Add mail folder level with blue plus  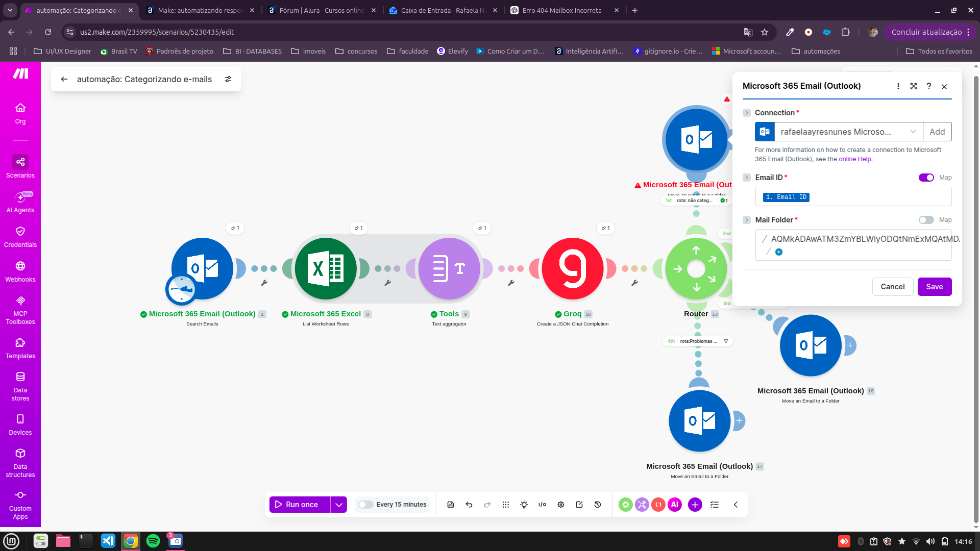(x=779, y=252)
